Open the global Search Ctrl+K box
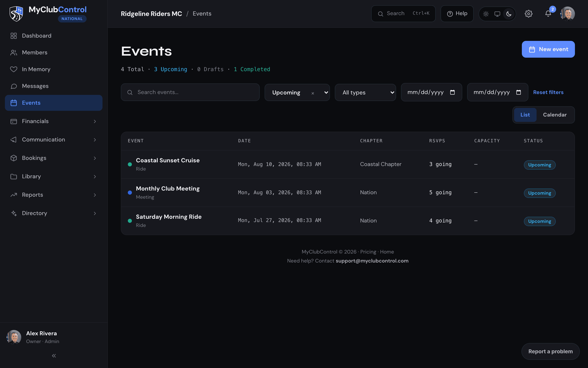The width and height of the screenshot is (588, 368). 403,14
